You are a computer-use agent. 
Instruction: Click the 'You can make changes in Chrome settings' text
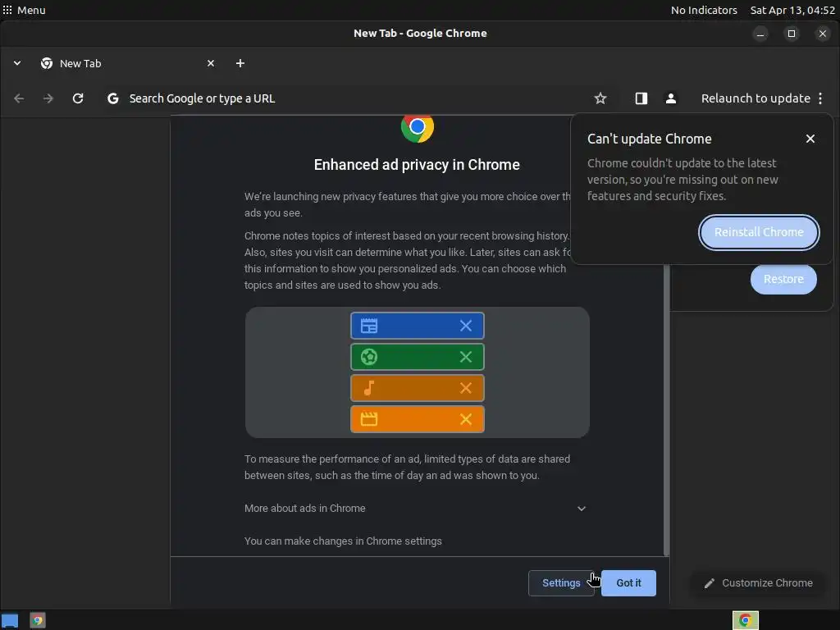coord(343,541)
